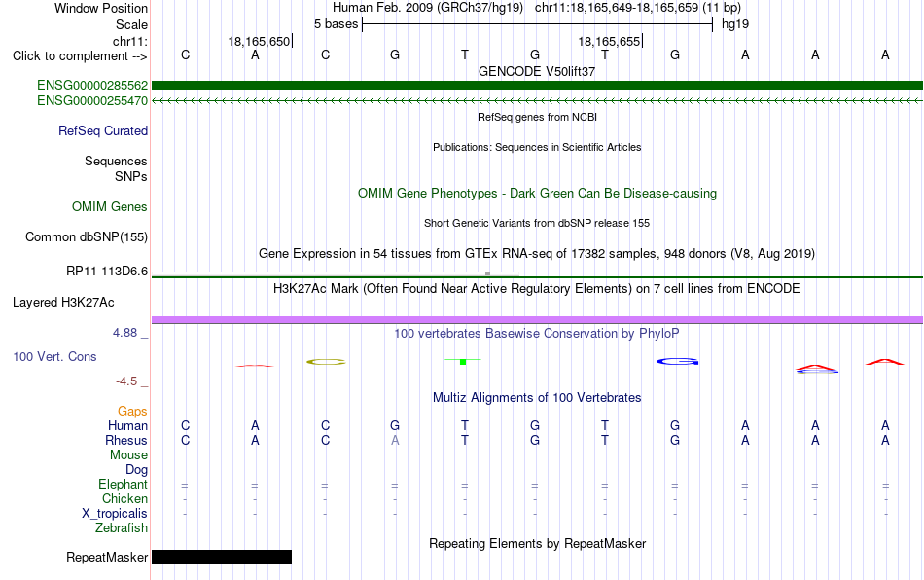Click the ENSG00000285562 gene label
Image resolution: width=924 pixels, height=580 pixels.
(x=92, y=86)
